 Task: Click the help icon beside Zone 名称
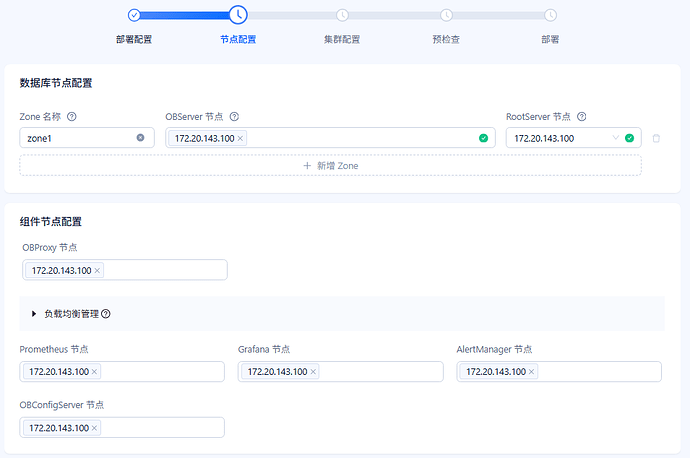[71, 117]
